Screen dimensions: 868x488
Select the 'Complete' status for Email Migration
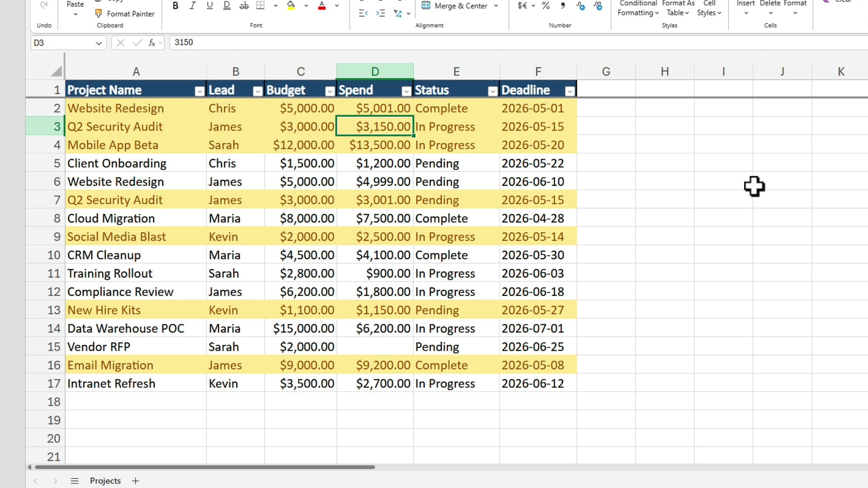click(456, 365)
